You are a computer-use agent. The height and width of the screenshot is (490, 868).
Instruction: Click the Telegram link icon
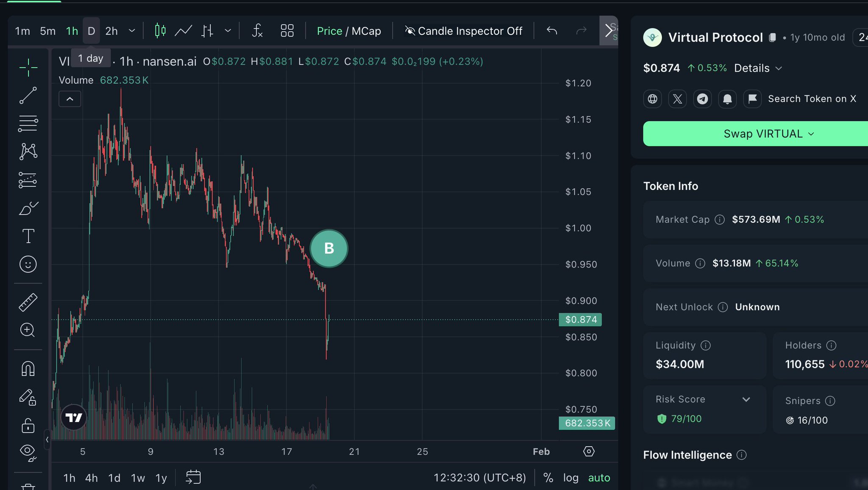pyautogui.click(x=702, y=99)
